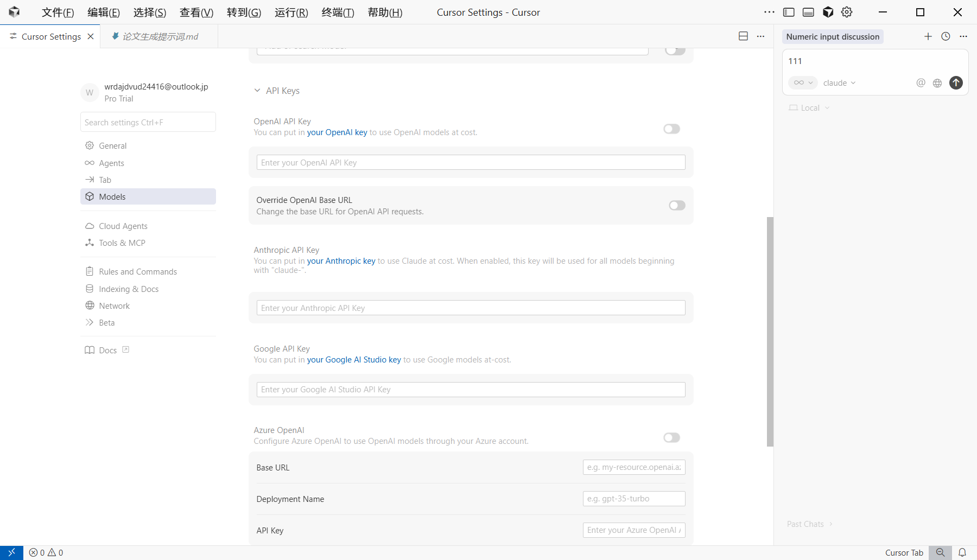977x560 pixels.
Task: Toggle the bottom panel layout icon
Action: point(808,12)
